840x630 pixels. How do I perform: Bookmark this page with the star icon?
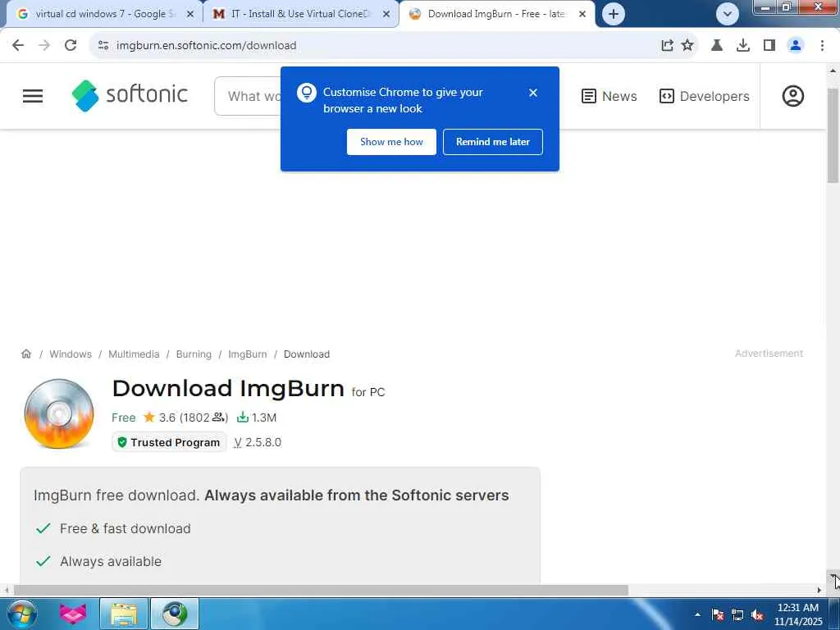pos(687,46)
